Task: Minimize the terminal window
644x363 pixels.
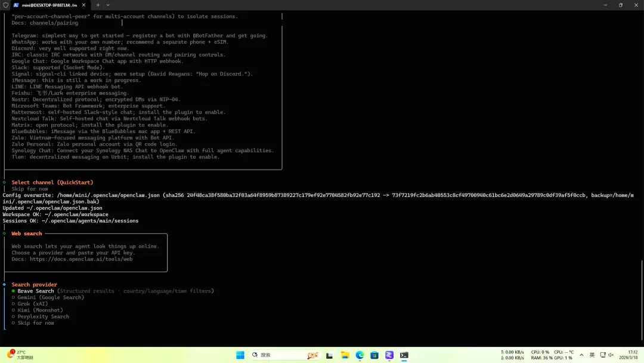Action: pyautogui.click(x=605, y=5)
